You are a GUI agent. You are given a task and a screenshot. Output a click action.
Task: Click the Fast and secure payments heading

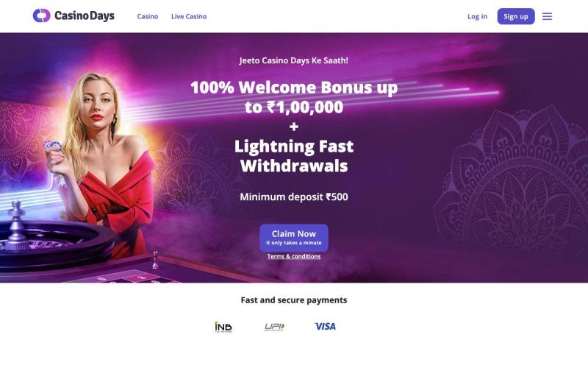tap(293, 300)
